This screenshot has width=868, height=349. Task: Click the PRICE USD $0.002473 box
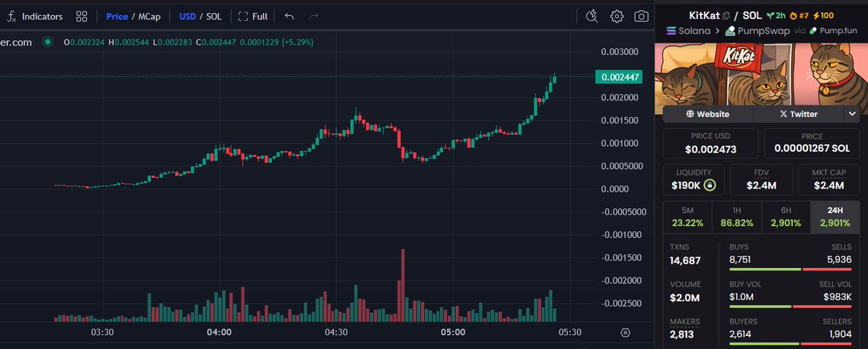(710, 144)
